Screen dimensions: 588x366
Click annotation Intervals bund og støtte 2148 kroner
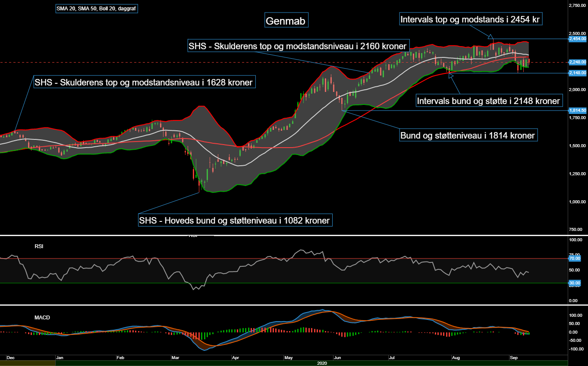[489, 101]
